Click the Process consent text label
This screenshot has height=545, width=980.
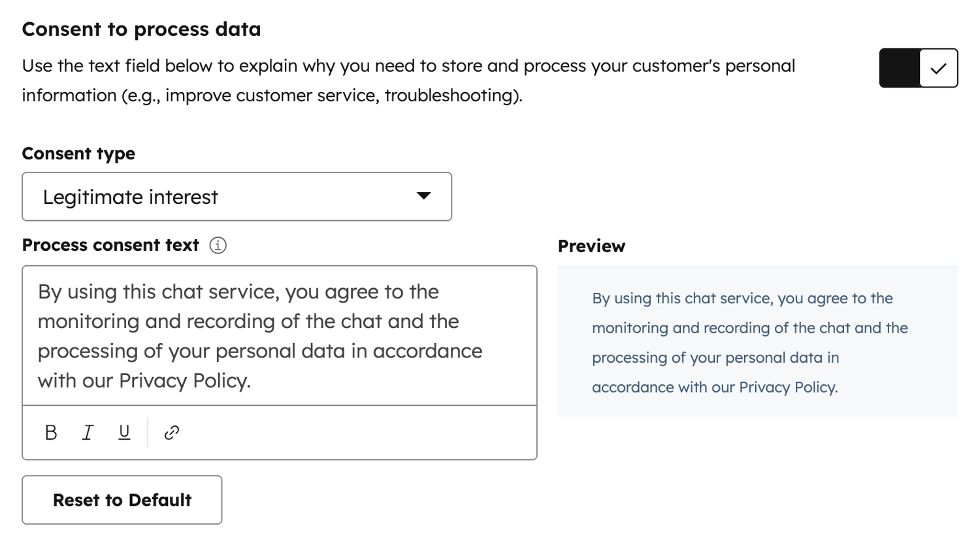[110, 245]
